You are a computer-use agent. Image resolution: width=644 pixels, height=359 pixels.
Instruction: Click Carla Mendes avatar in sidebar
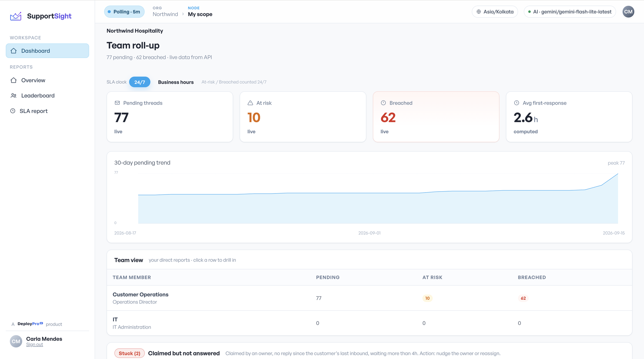[x=16, y=341]
